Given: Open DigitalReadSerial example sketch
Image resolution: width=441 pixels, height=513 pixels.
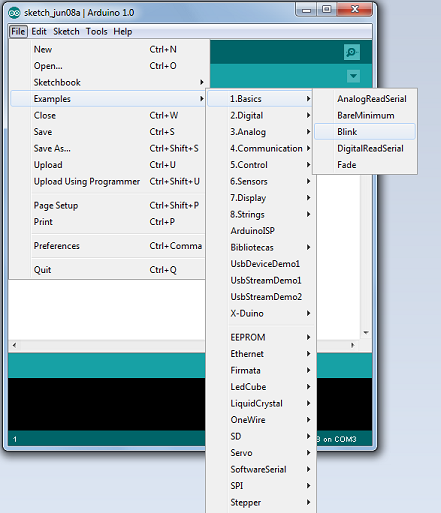Looking at the screenshot, I should pos(365,148).
